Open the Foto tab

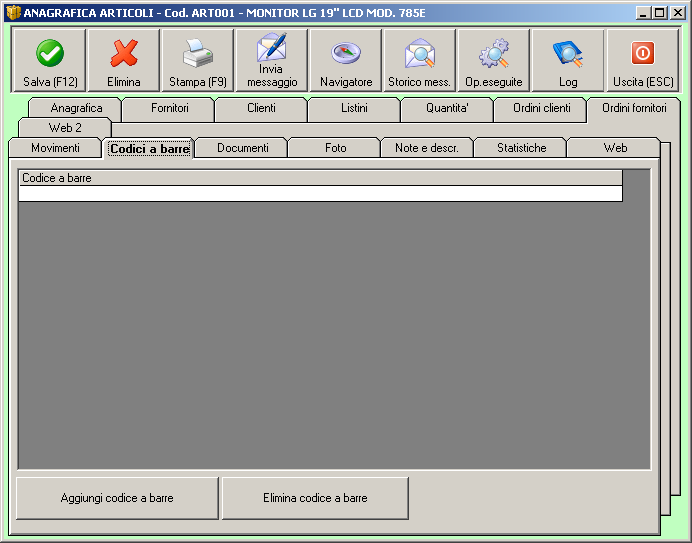335,148
